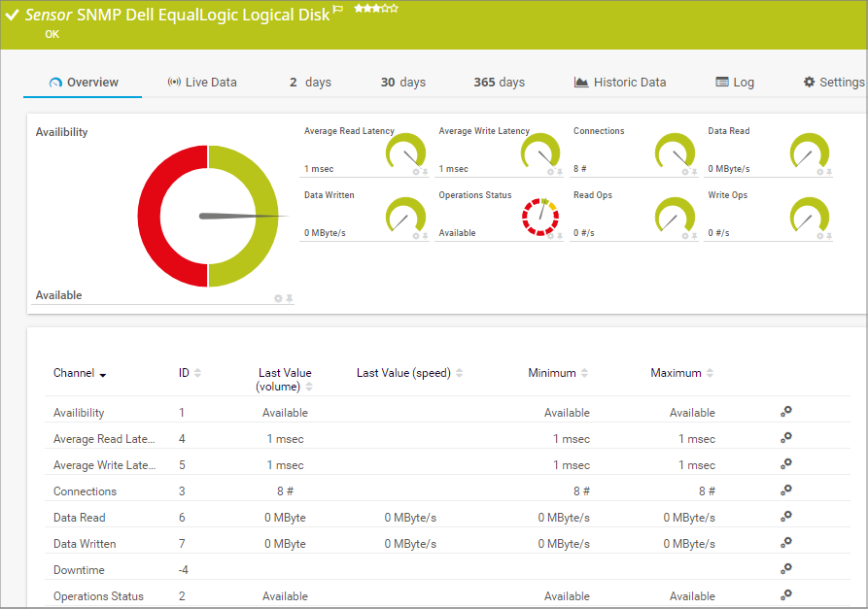Viewport: 868px width, 609px height.
Task: Click gear icon on Operations Status gauge
Action: [x=550, y=236]
